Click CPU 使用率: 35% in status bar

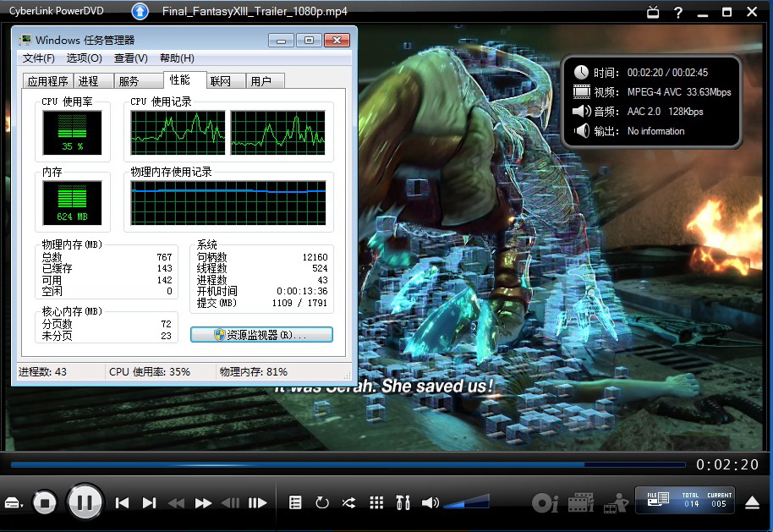[x=150, y=372]
